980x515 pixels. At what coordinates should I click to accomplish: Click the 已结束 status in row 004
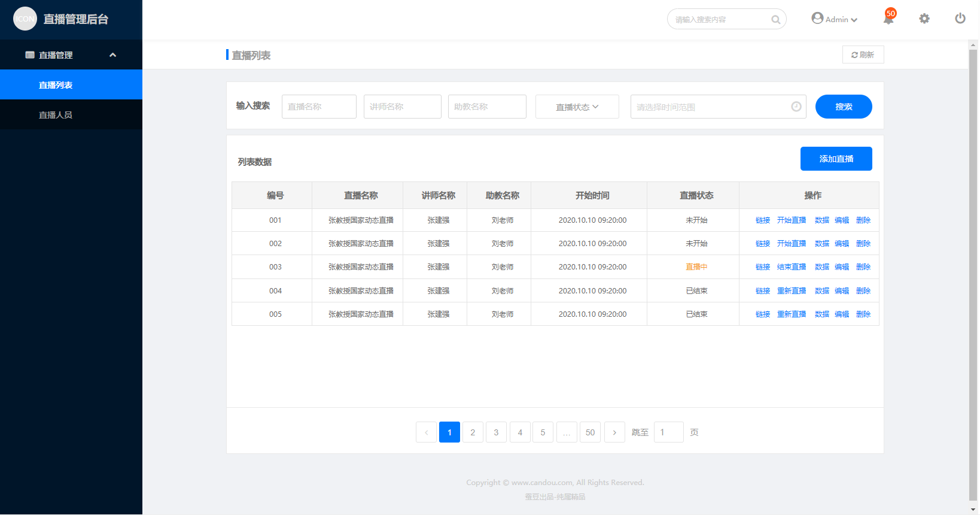(696, 291)
